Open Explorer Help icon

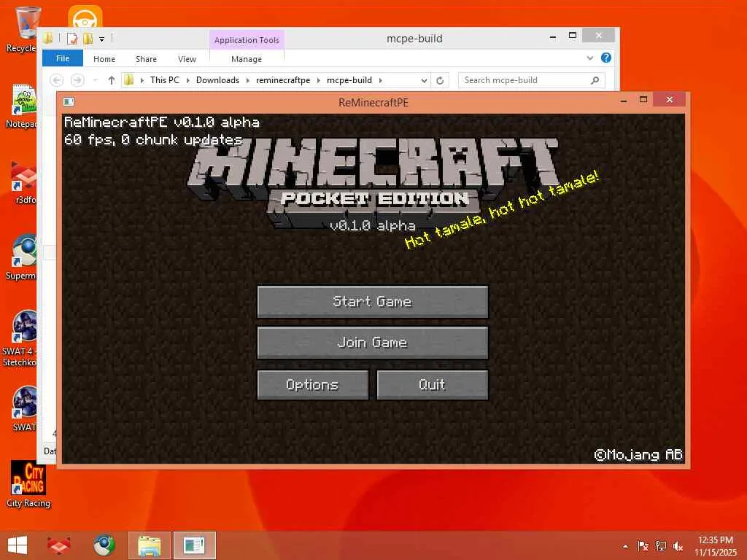pos(606,58)
